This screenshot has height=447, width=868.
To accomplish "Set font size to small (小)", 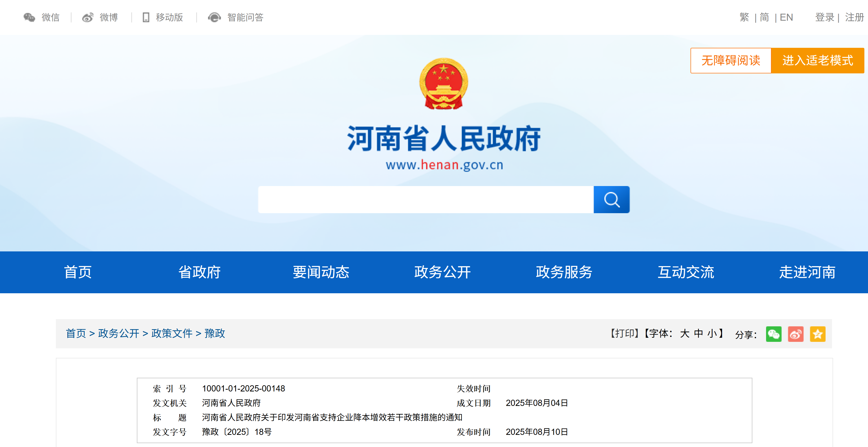I will pos(712,333).
